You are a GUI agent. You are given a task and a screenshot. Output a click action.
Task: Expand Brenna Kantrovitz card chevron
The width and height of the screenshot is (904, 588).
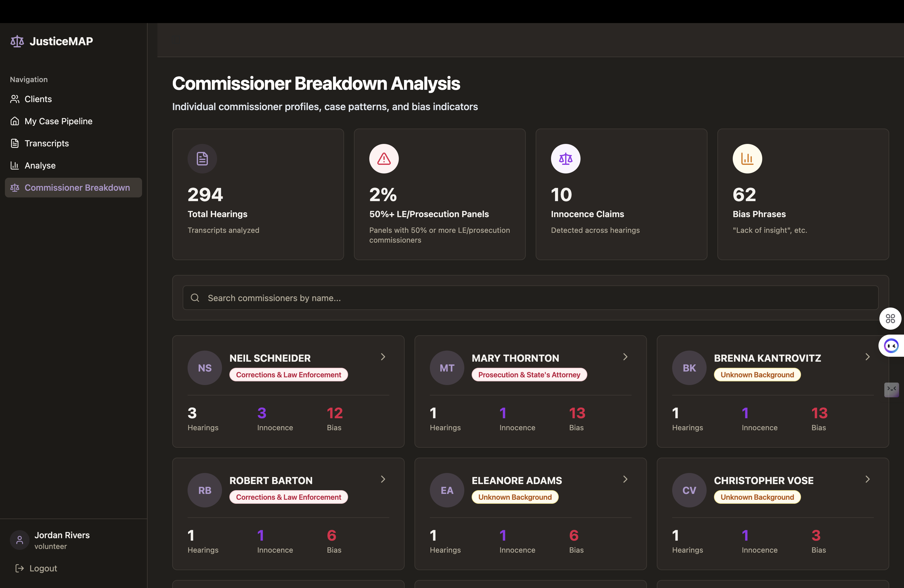coord(867,357)
